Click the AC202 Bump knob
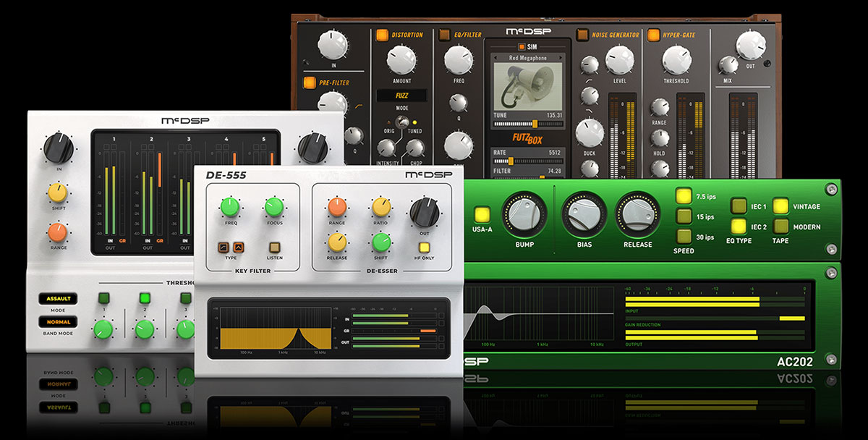Screen dimensions: 868x440 (524, 214)
